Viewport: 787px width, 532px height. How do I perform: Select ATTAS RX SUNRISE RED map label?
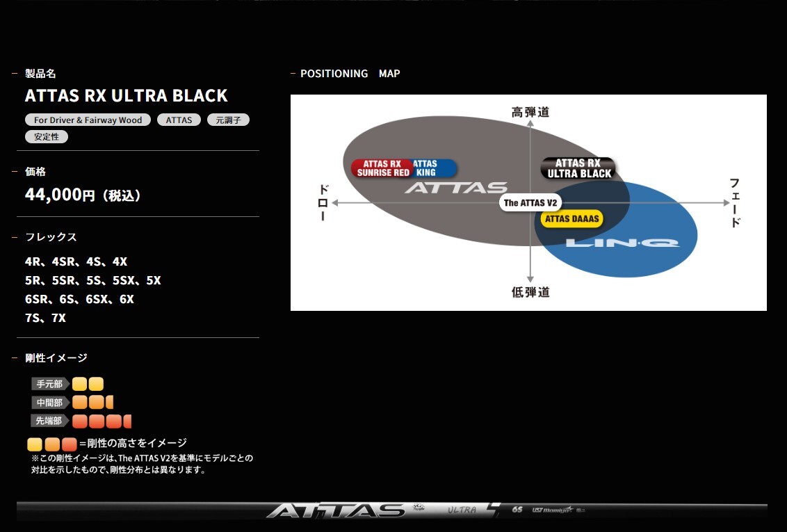tap(382, 168)
